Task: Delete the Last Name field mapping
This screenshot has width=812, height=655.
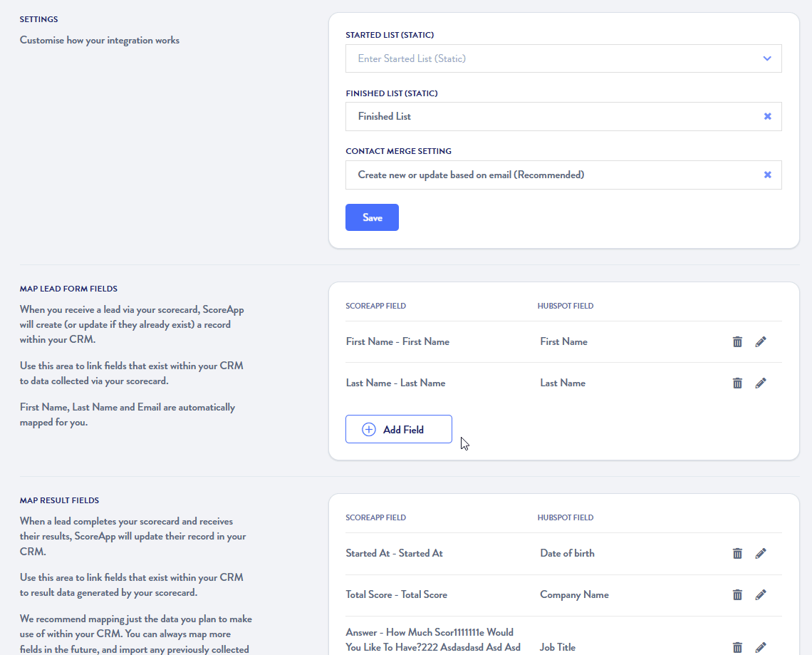Action: (737, 383)
